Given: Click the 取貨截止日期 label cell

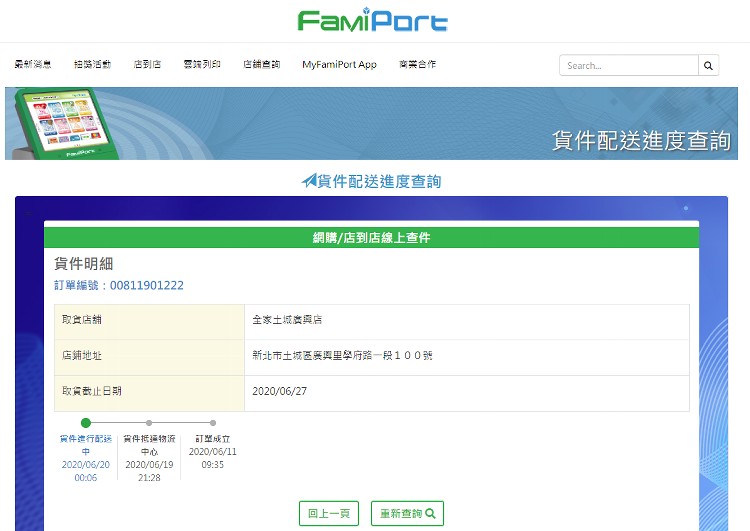Looking at the screenshot, I should pos(149,393).
